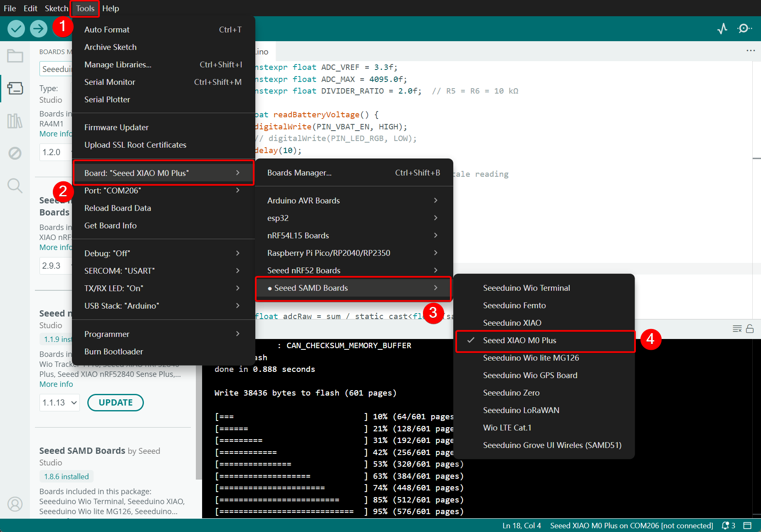
Task: Open the File menu
Action: pyautogui.click(x=10, y=8)
